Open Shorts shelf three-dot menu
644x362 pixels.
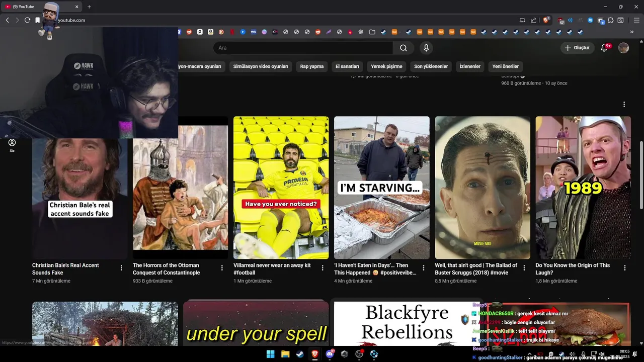[624, 104]
